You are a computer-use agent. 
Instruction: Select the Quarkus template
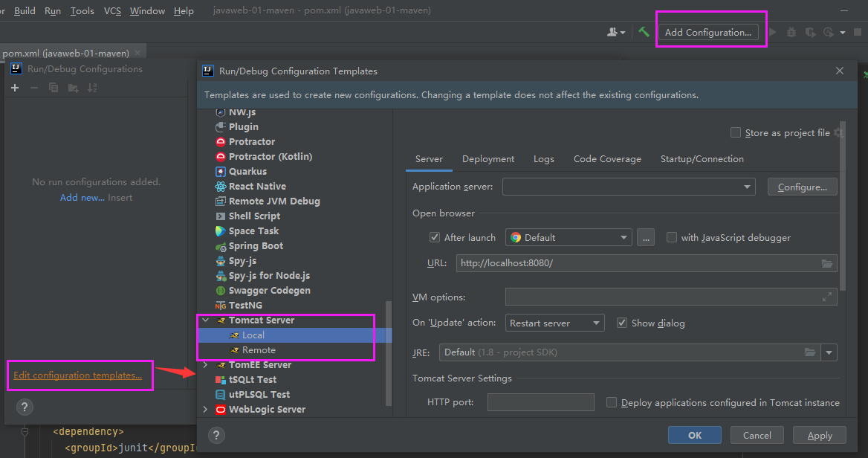(x=247, y=172)
